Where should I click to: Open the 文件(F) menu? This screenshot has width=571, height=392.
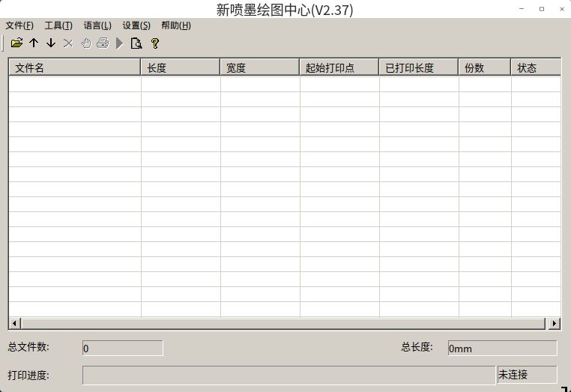[x=19, y=25]
